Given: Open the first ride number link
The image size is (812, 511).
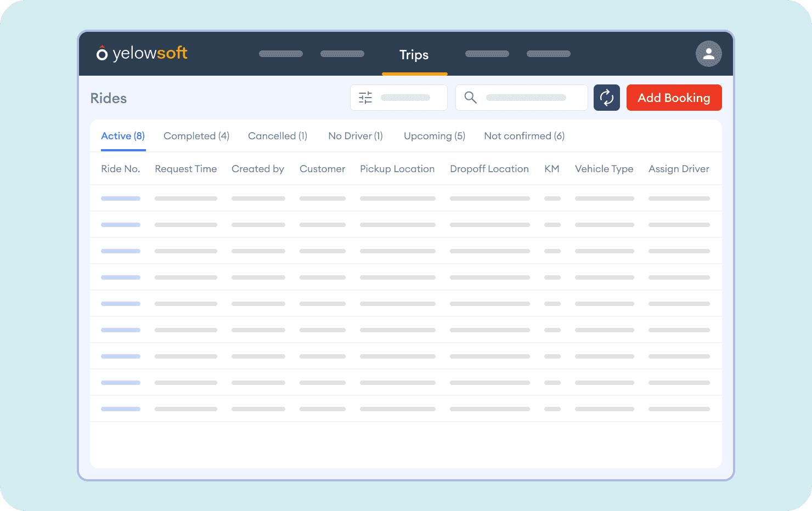Looking at the screenshot, I should click(120, 198).
